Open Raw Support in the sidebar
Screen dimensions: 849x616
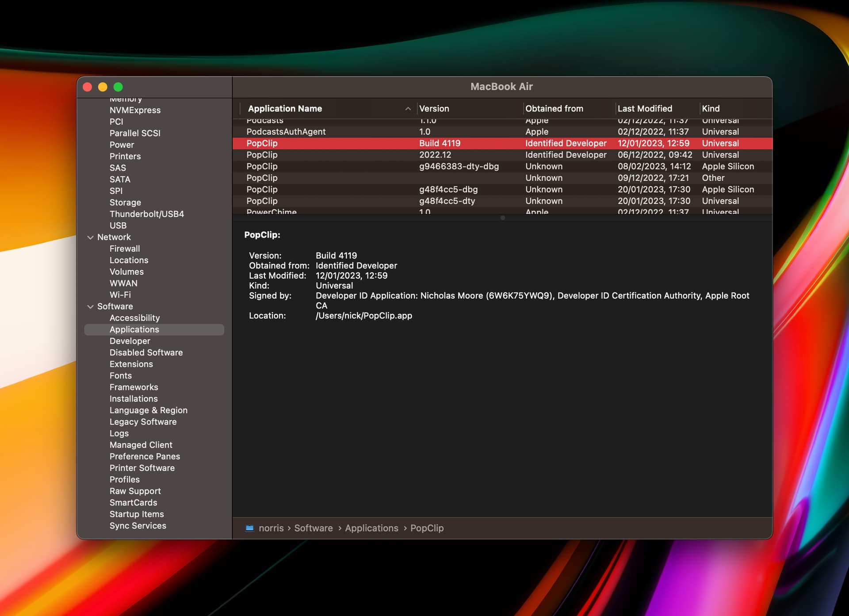click(x=135, y=491)
